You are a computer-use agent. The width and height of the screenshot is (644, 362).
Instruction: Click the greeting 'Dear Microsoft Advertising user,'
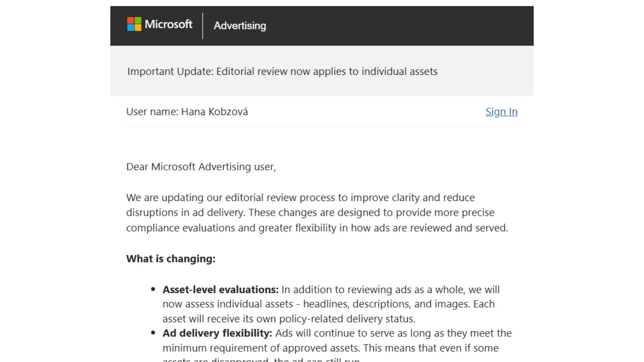[201, 166]
